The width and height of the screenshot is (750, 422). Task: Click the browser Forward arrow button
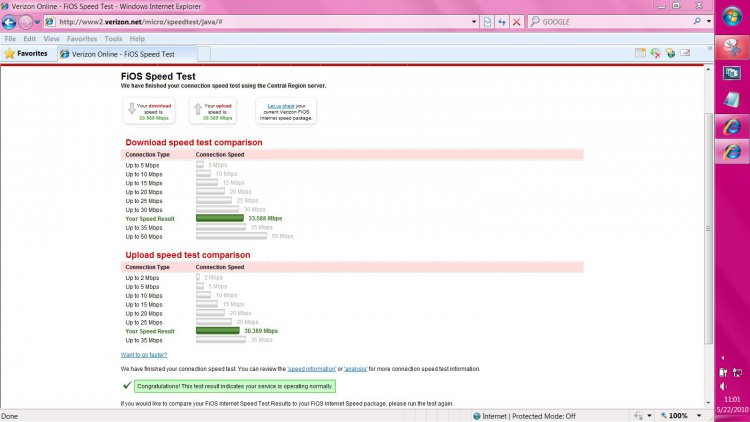[x=25, y=22]
